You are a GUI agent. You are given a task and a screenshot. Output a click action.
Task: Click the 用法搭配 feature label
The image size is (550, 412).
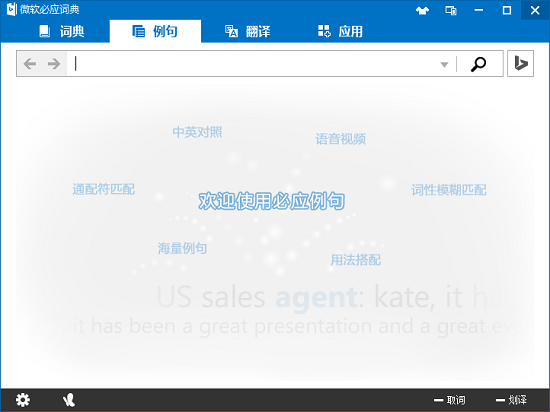pos(356,260)
